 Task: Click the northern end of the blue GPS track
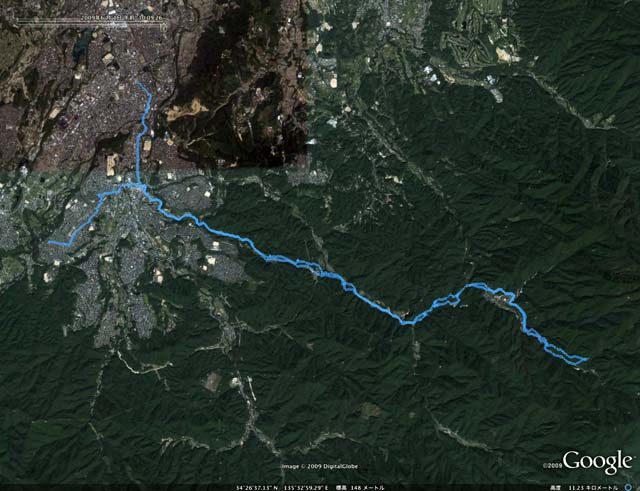click(x=139, y=83)
